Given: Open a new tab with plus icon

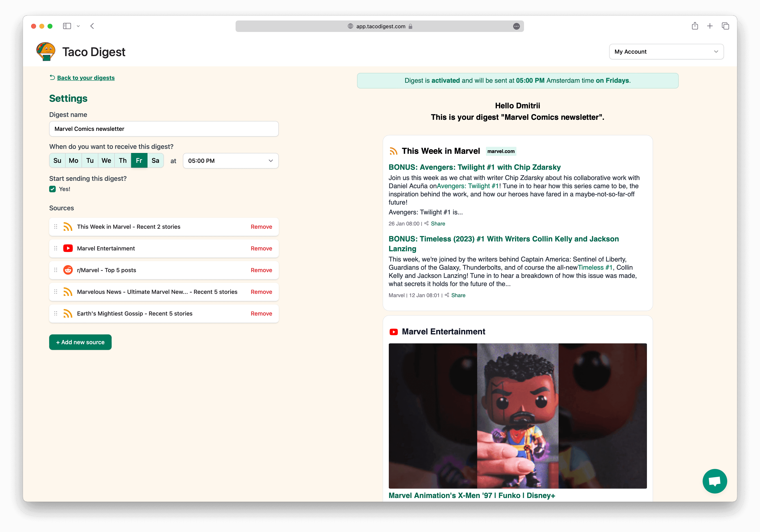Looking at the screenshot, I should [710, 26].
